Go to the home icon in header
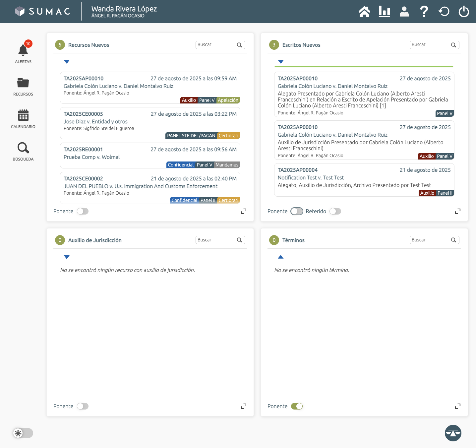The width and height of the screenshot is (476, 448). pos(364,12)
